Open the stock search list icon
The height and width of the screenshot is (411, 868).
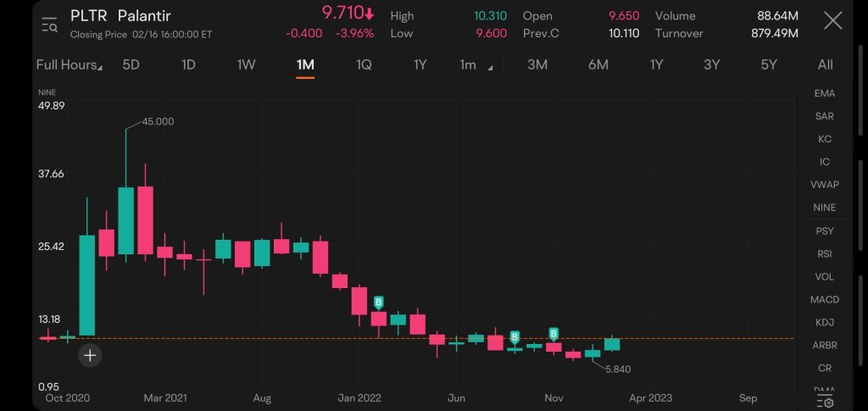pyautogui.click(x=49, y=25)
